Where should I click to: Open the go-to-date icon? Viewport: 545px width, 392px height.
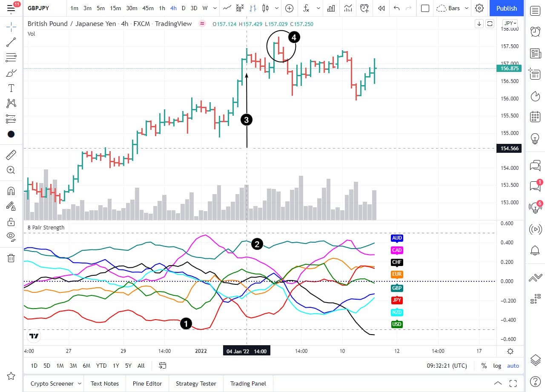point(162,366)
